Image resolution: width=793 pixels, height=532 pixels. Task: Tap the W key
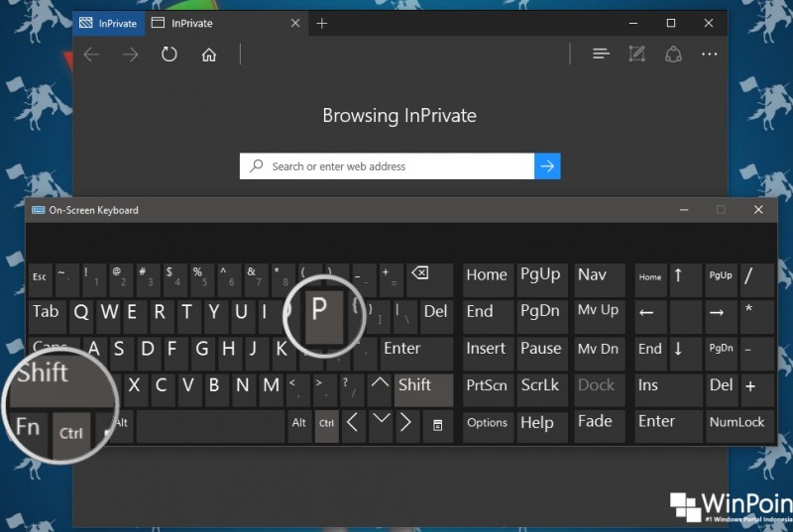coord(109,316)
